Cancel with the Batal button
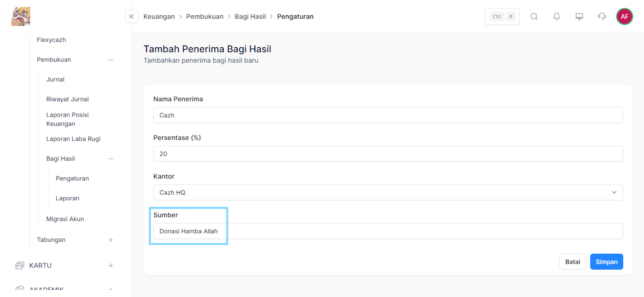 (x=573, y=261)
